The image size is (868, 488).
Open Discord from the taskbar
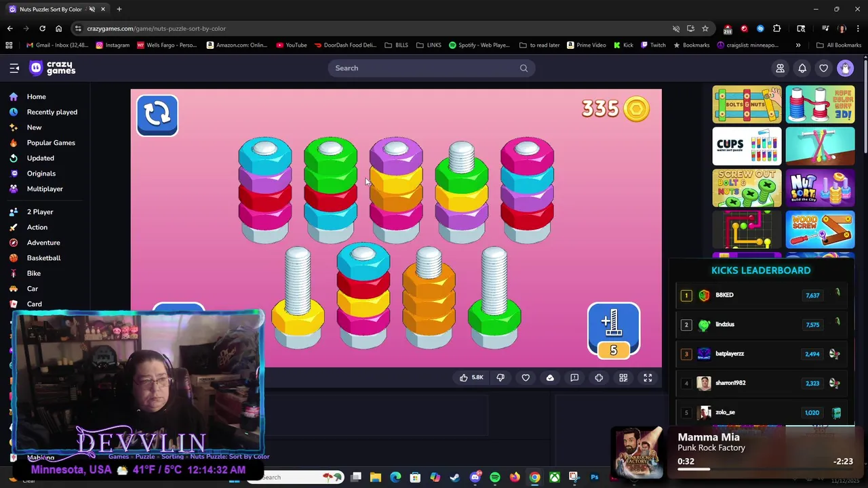475,477
